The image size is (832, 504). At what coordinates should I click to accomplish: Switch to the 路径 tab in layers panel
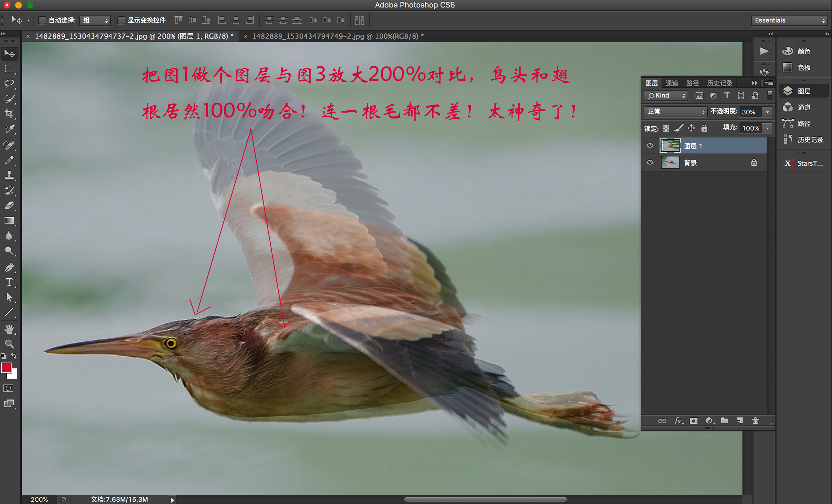[692, 83]
